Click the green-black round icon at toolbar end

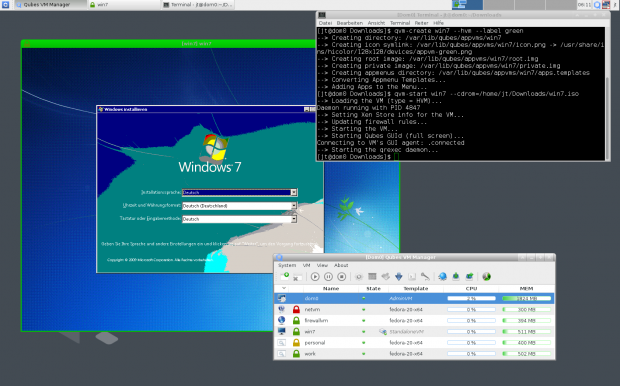487,276
